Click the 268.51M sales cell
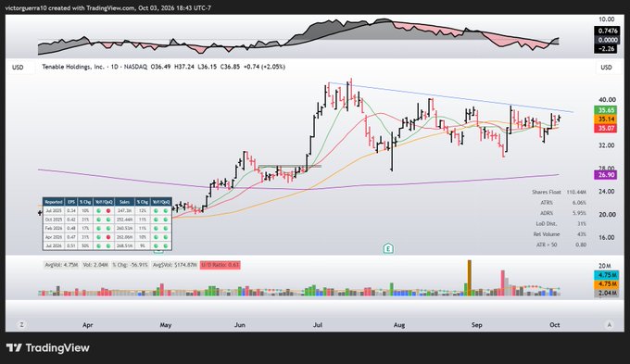 tap(124, 245)
